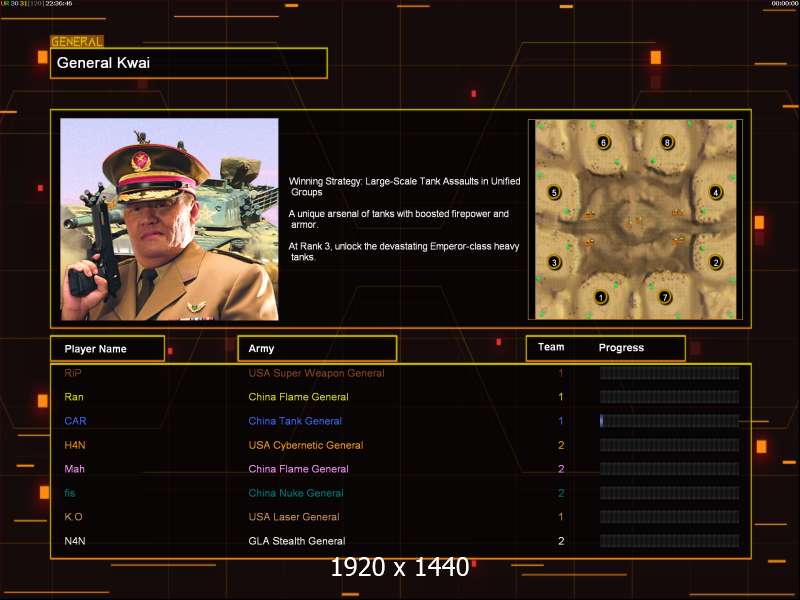Click the progress bar for RiP
This screenshot has height=600, width=800.
tap(669, 373)
